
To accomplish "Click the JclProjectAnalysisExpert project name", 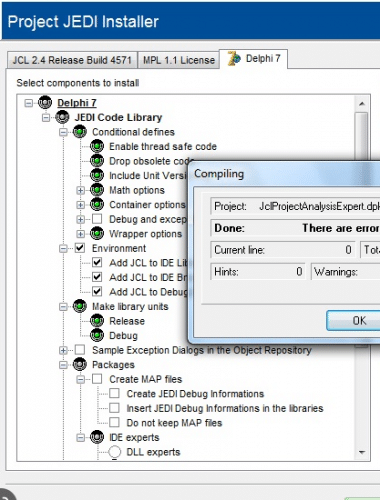I will tap(319, 206).
